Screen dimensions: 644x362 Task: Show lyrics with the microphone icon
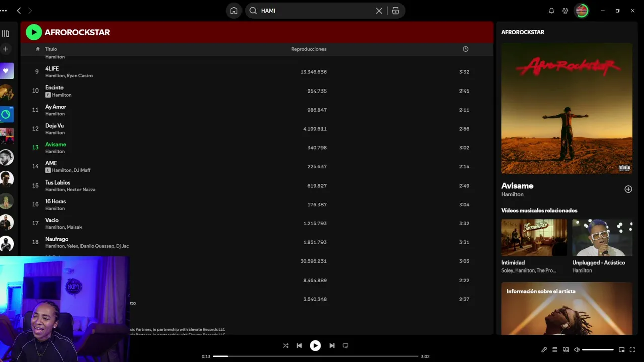544,350
